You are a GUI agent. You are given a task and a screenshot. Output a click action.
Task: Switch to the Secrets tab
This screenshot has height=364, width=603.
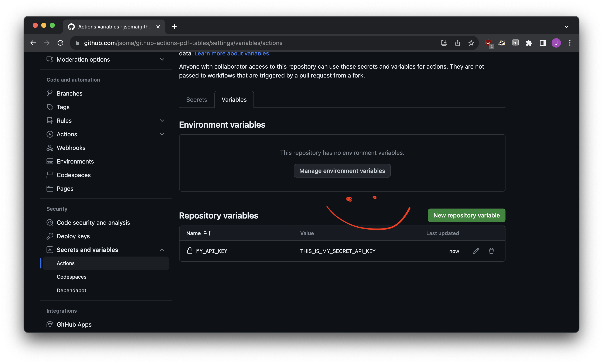pyautogui.click(x=197, y=100)
